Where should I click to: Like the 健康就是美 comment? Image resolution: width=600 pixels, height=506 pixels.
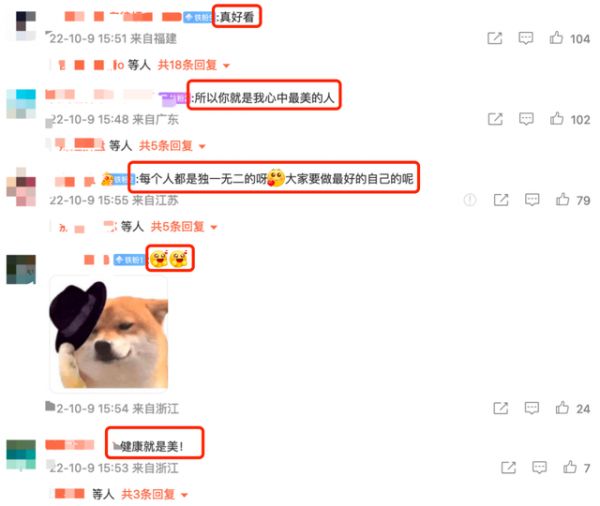pyautogui.click(x=570, y=467)
